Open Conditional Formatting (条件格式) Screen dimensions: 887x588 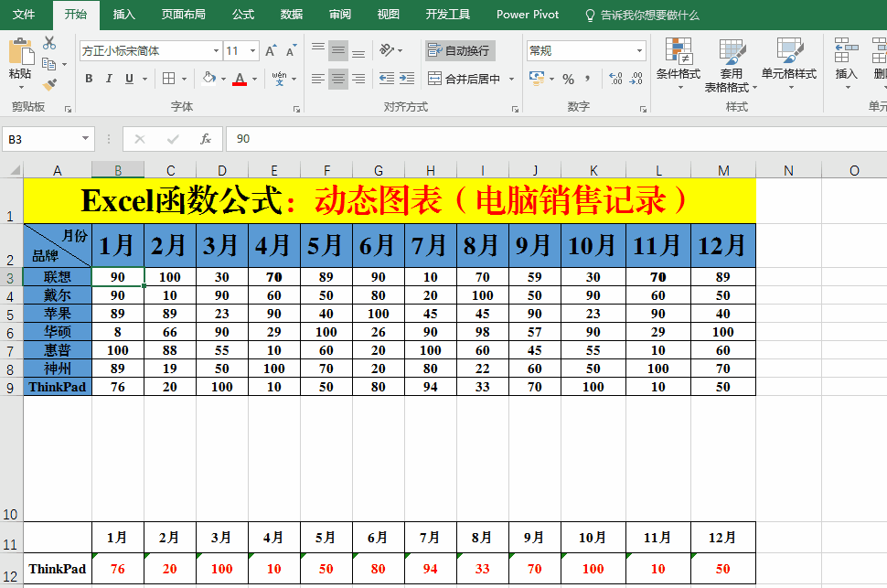(x=678, y=64)
